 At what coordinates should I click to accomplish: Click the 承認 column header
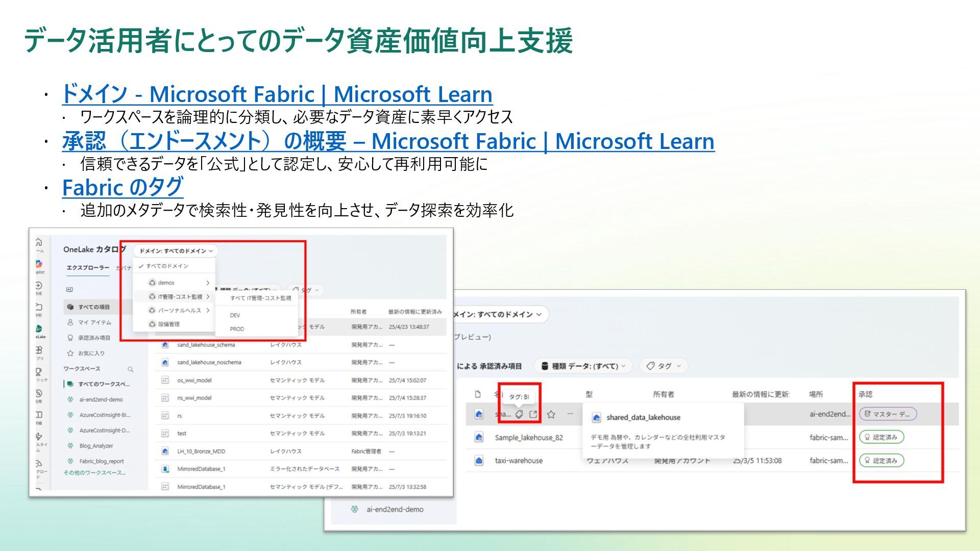click(865, 394)
